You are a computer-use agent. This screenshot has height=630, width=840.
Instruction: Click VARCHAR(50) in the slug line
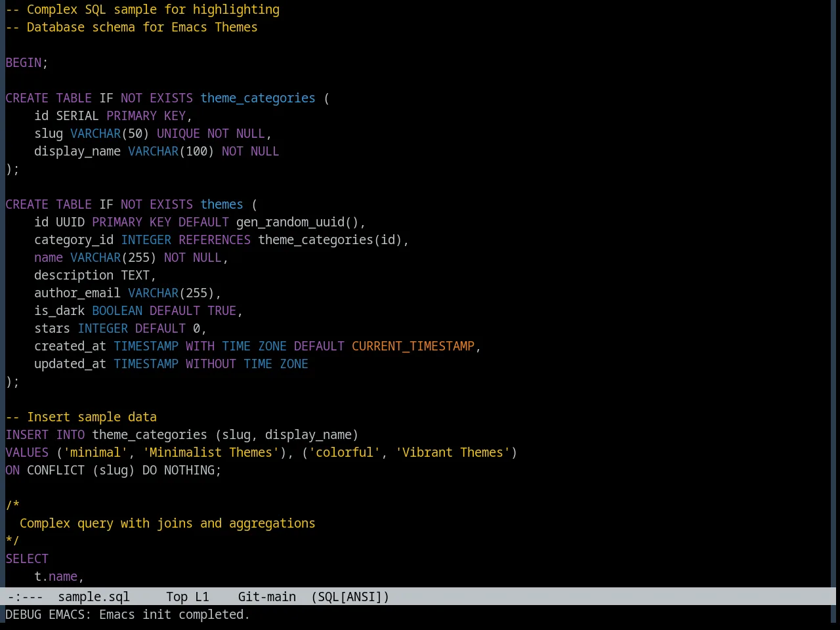110,133
